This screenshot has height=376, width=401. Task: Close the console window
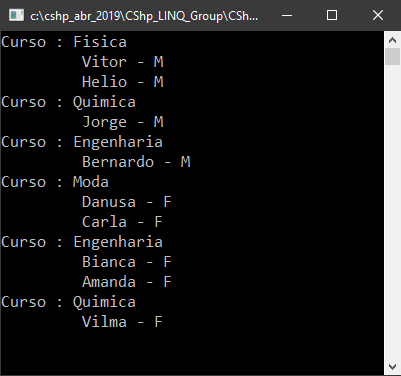pos(378,15)
